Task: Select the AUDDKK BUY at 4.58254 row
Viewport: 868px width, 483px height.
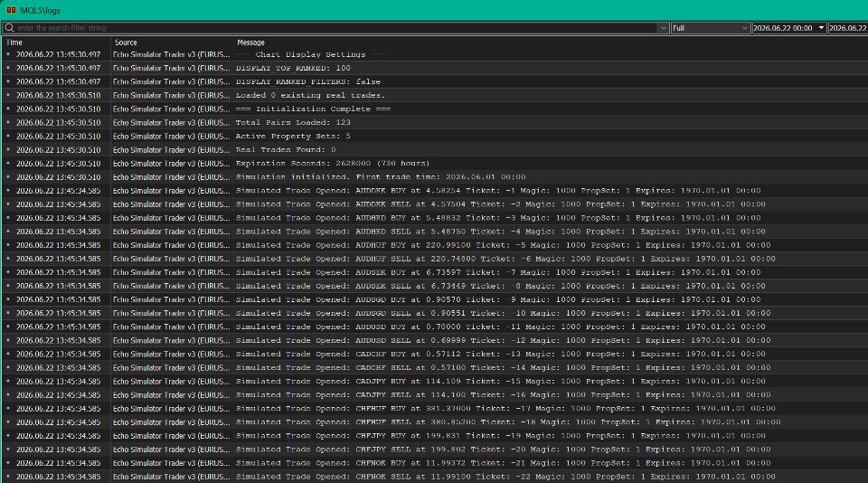Action: coord(434,191)
